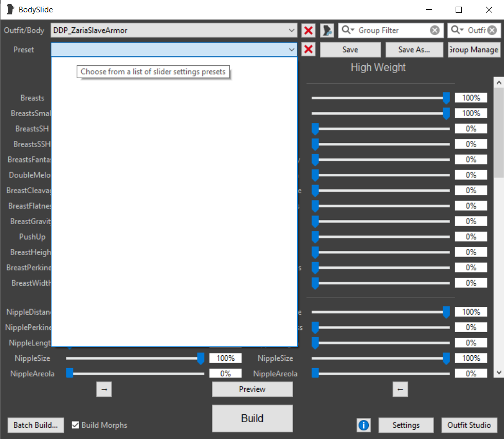Open the Outfit/Body dropdown list

tap(292, 30)
